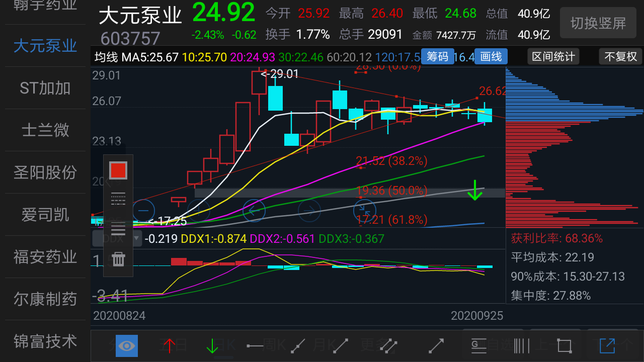Open the DDX indicator dropdown
644x362 pixels.
click(117, 239)
